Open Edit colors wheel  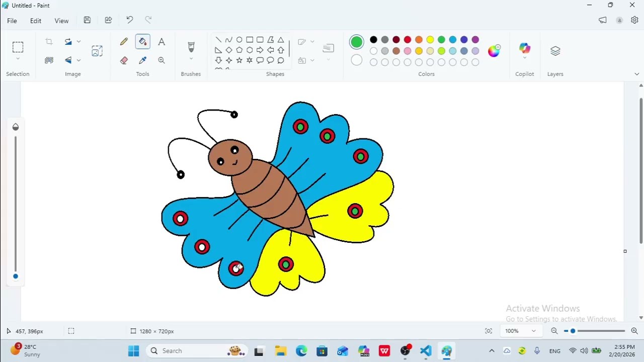point(494,51)
